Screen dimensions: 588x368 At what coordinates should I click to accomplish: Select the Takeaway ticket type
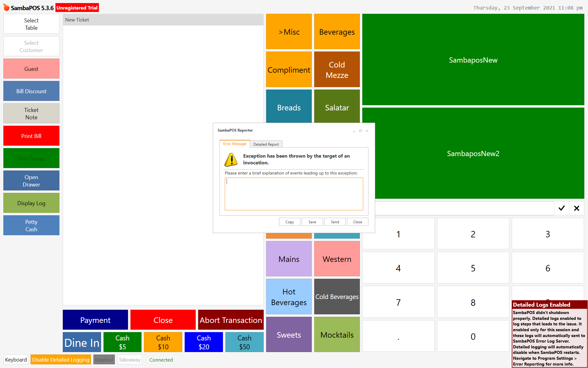tap(130, 360)
